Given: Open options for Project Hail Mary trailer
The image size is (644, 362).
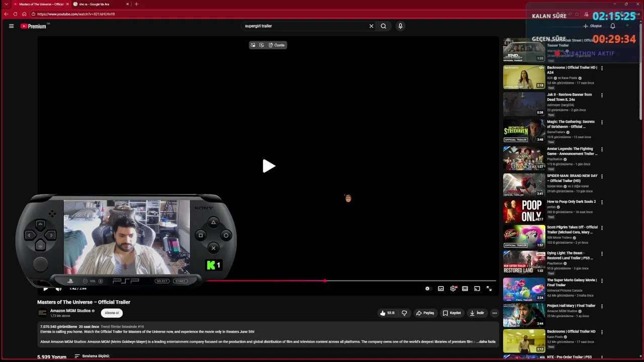Looking at the screenshot, I should (x=602, y=307).
